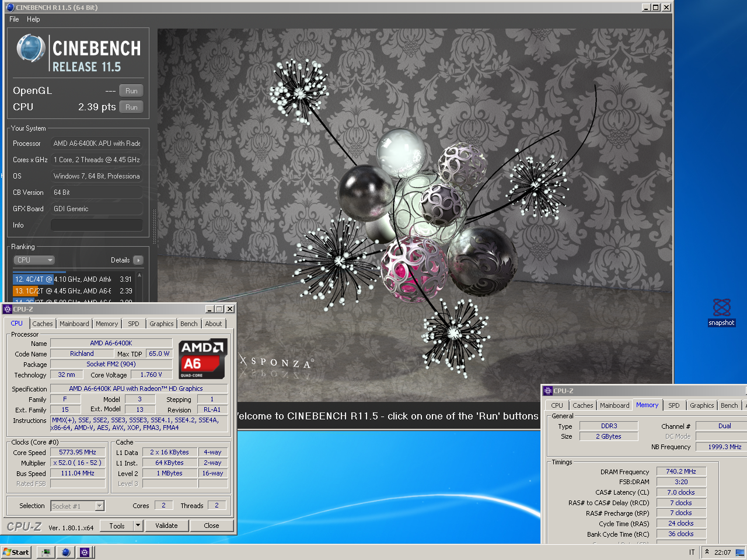
Task: Show hidden tray icons with the double arrow
Action: click(x=707, y=552)
